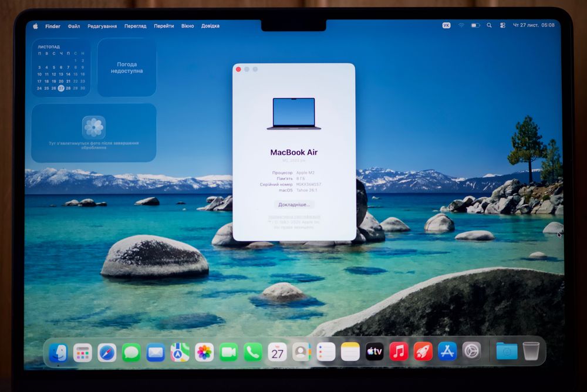
Task: Click the 8 ГБ memory value
Action: (301, 178)
